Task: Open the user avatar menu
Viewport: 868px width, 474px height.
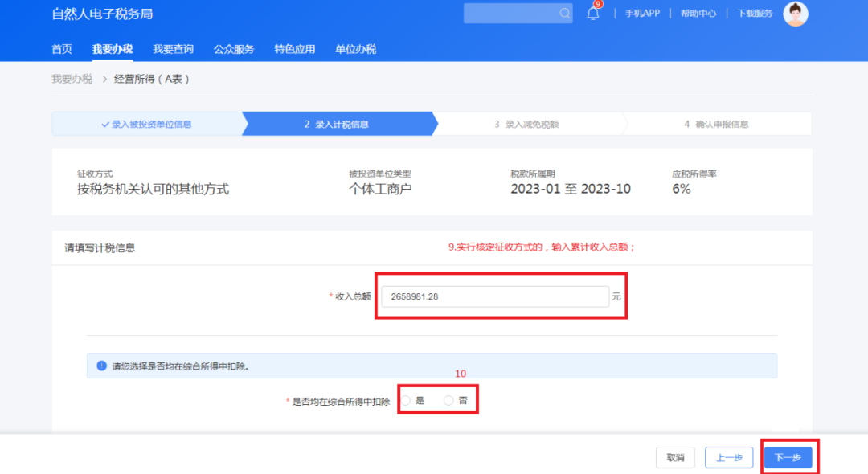Action: point(796,14)
